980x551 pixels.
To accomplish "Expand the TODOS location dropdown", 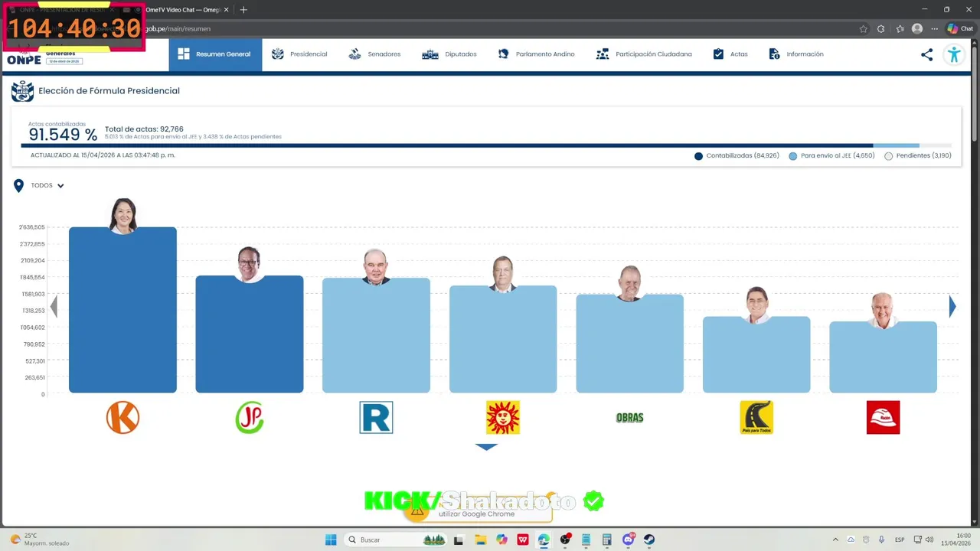I will (47, 186).
